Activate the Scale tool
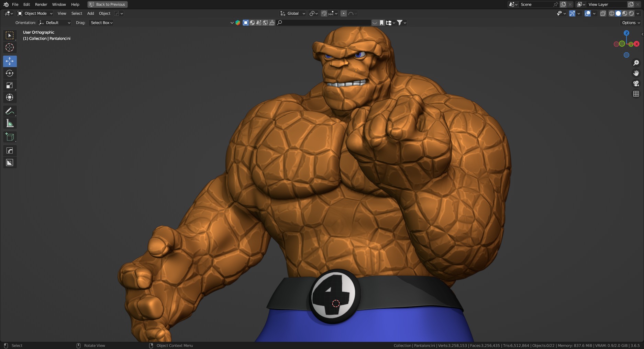Image resolution: width=644 pixels, height=349 pixels. coord(10,85)
